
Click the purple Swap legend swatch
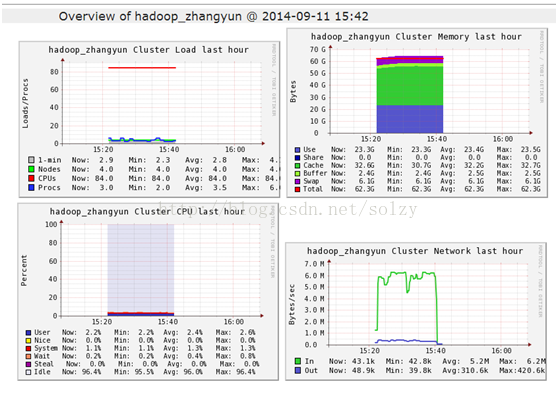click(298, 181)
